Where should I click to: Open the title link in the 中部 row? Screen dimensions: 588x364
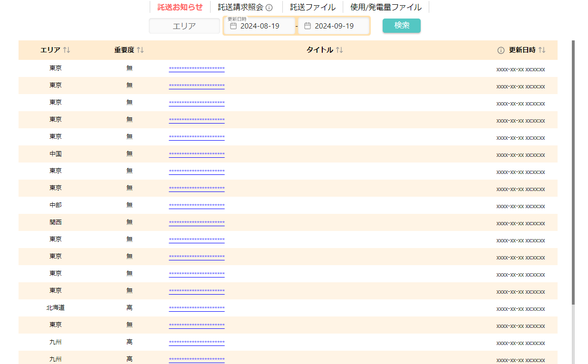point(196,206)
